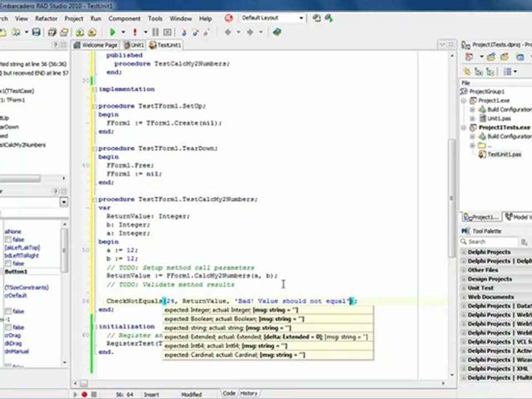Toggle the false checkbox beneath bdLeftToRight
The image size is (532, 399).
click(x=8, y=264)
